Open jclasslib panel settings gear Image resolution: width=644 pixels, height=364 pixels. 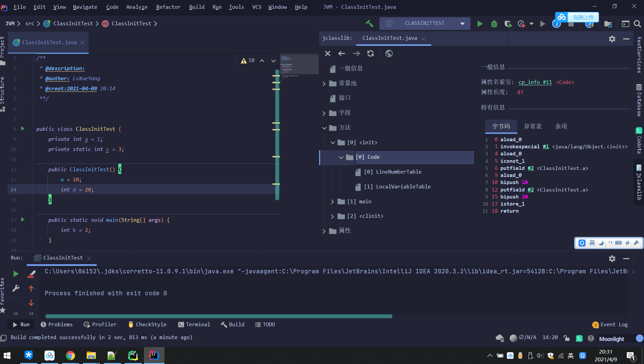[x=612, y=39]
